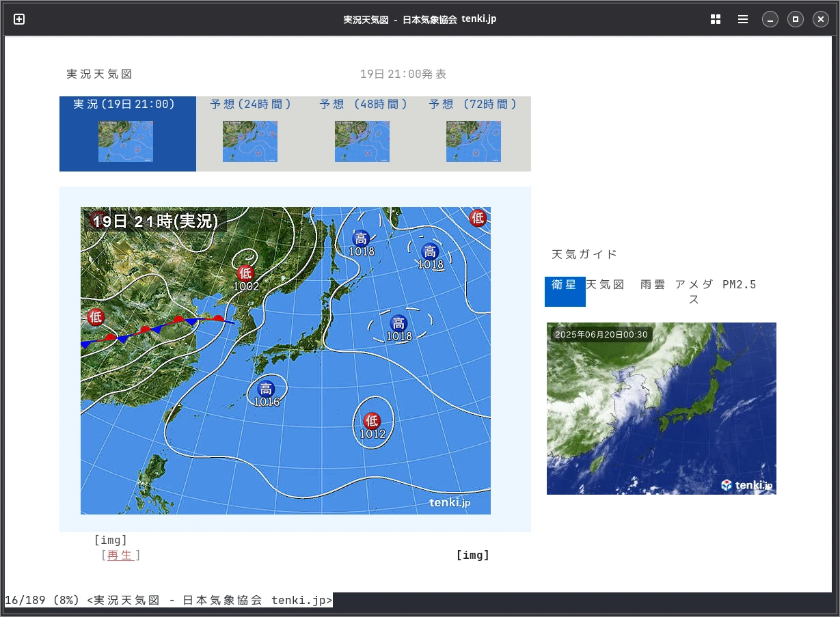Click the bold [img] placeholder at right
Screen dimensions: 840x617
tap(473, 556)
